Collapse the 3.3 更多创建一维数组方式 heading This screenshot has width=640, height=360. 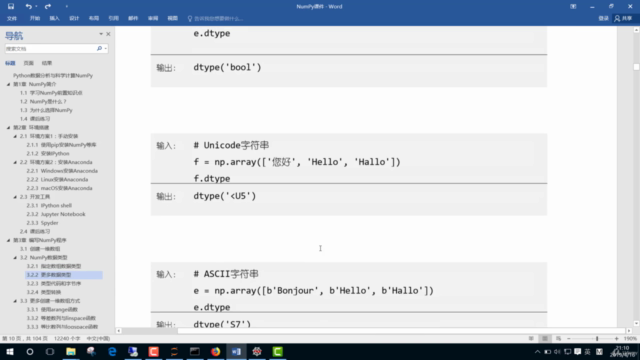(x=15, y=301)
